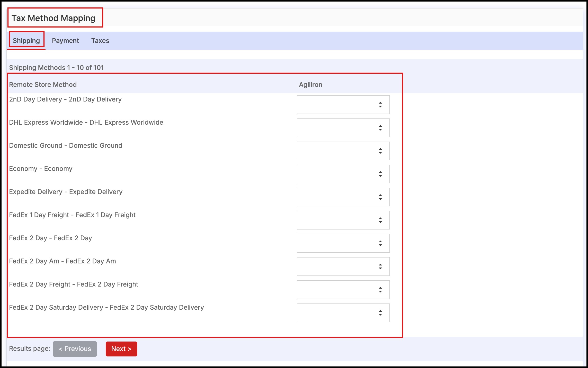This screenshot has height=368, width=588.
Task: Click 'FedEx 2 Day Freight - FedEx 2 Day Freight' text
Action: 74,284
